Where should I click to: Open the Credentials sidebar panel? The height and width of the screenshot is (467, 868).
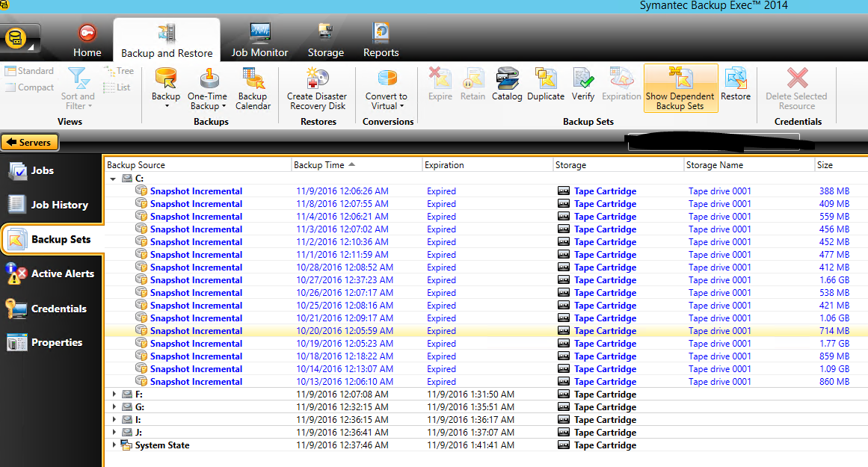point(52,309)
